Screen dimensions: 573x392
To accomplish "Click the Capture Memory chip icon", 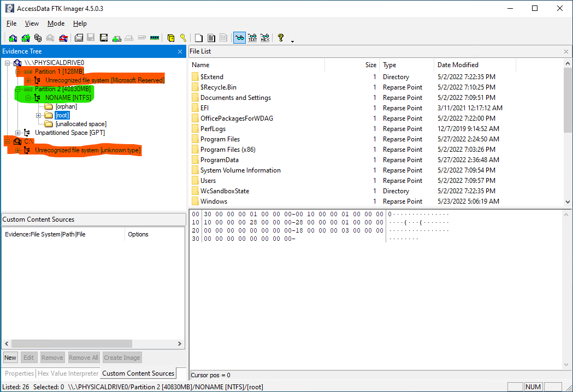I will click(x=155, y=38).
